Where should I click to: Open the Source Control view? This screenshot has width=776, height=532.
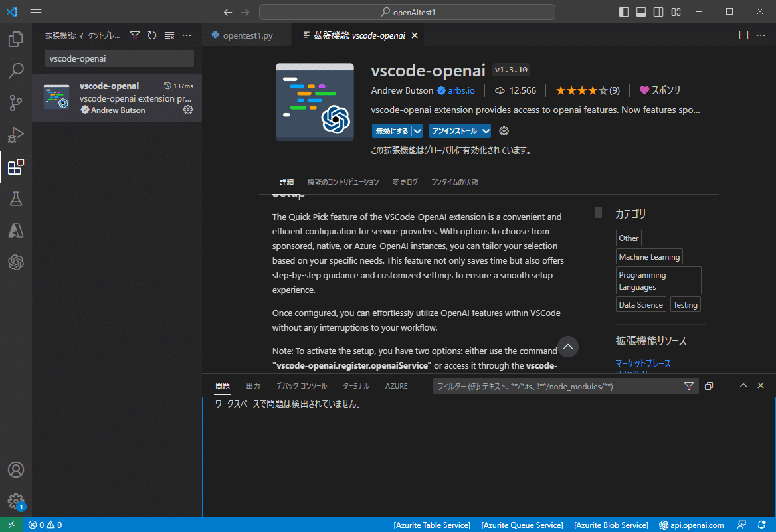(16, 103)
